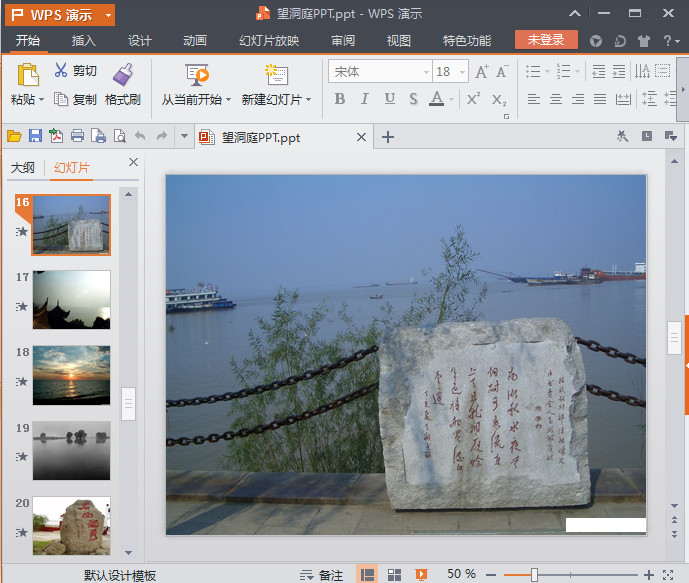Image resolution: width=689 pixels, height=583 pixels.
Task: Click the zoom slider handle in status bar
Action: pos(535,575)
